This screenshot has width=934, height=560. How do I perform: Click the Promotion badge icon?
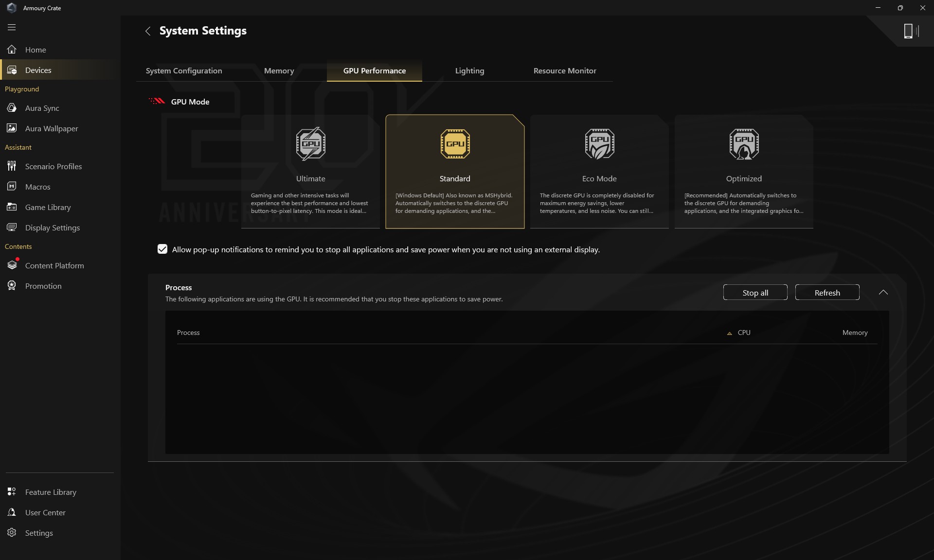click(x=12, y=286)
